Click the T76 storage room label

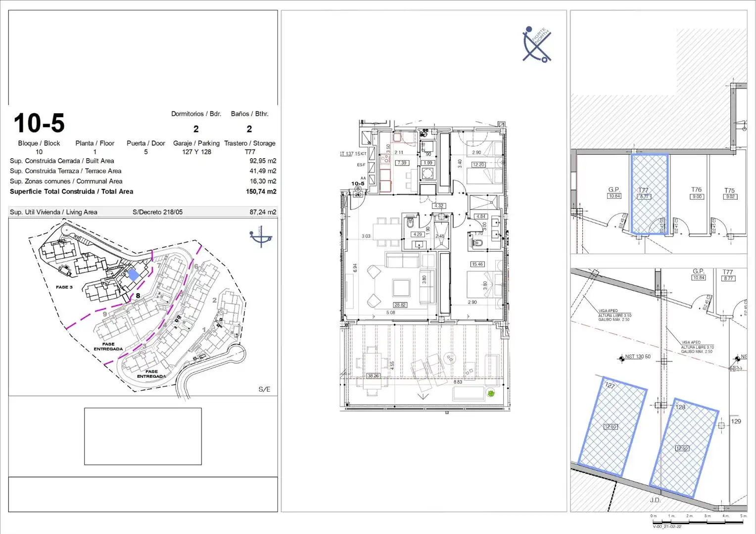coord(697,190)
